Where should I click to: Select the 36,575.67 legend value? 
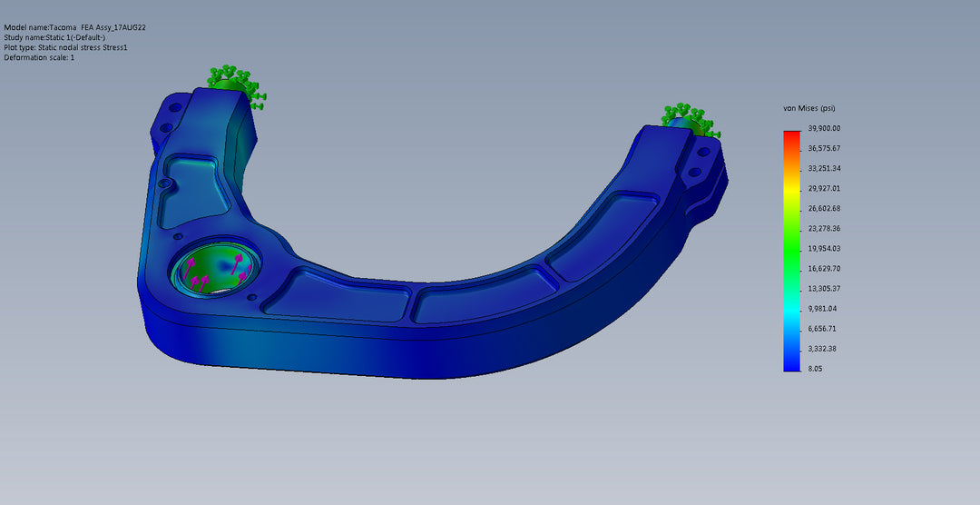pyautogui.click(x=822, y=148)
